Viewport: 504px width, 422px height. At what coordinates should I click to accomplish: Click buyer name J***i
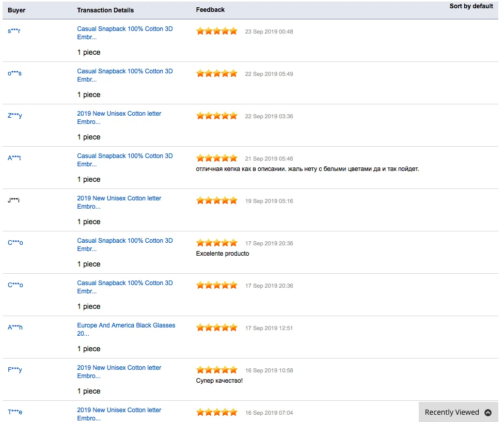(x=13, y=200)
